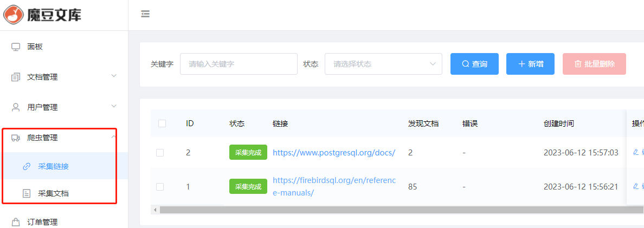Expand the 文档管理 submenu chevron

click(x=114, y=76)
